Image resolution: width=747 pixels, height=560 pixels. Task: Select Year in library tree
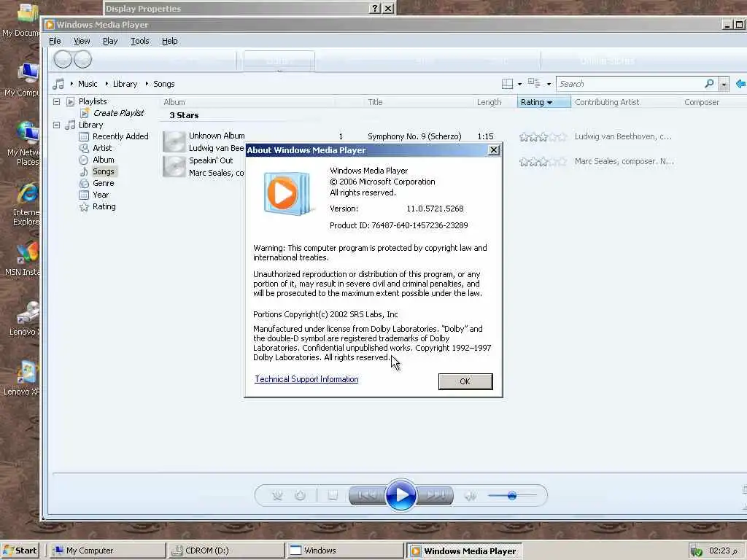click(101, 195)
